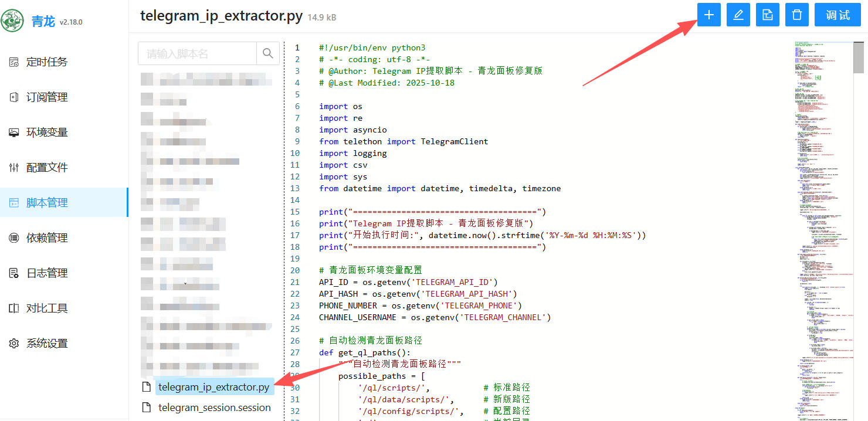The image size is (868, 421).
Task: Go to 订阅管理 subscription management
Action: tap(46, 97)
